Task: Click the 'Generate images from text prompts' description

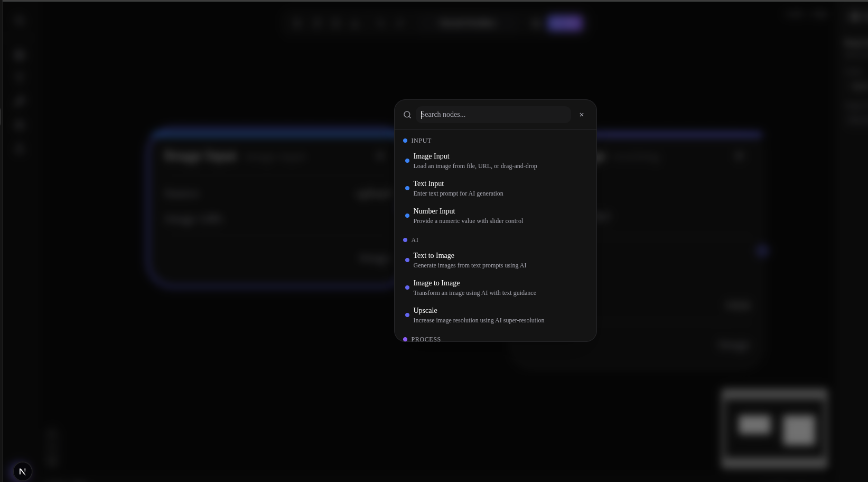Action: coord(470,265)
